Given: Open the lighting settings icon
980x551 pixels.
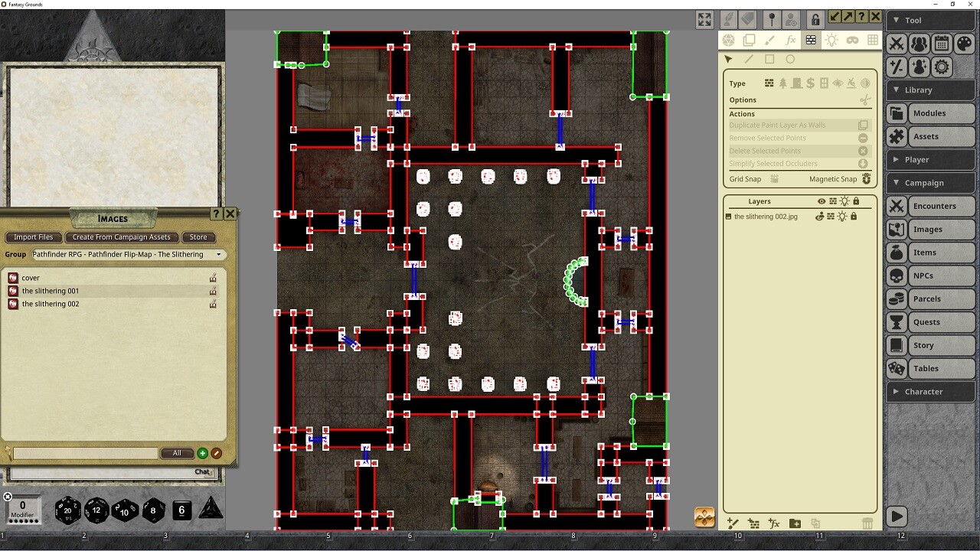Looking at the screenshot, I should (x=831, y=40).
